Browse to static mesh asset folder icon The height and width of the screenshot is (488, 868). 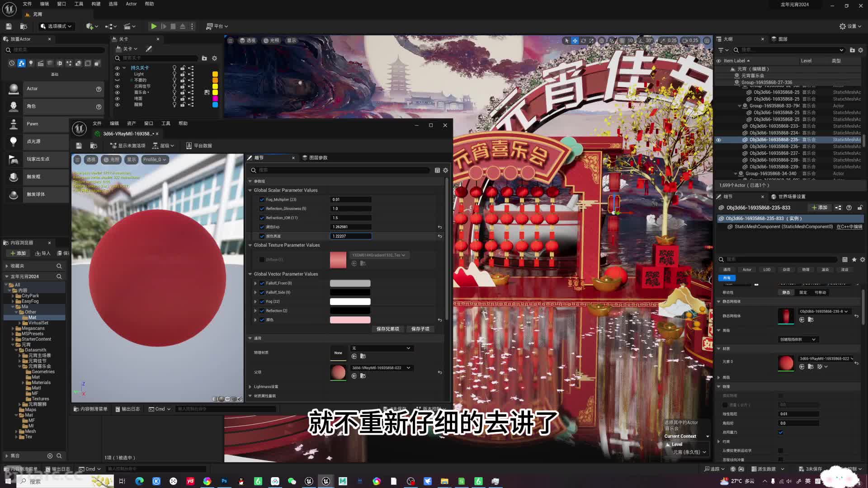[x=811, y=320]
